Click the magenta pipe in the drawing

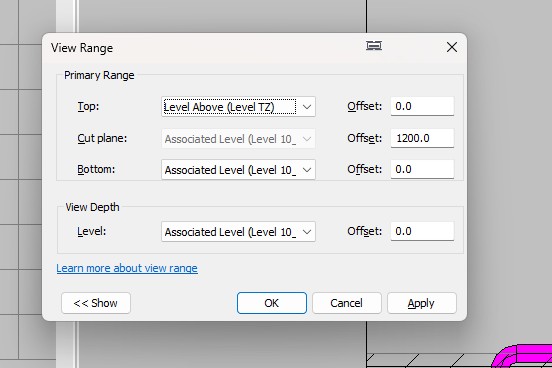click(x=523, y=356)
